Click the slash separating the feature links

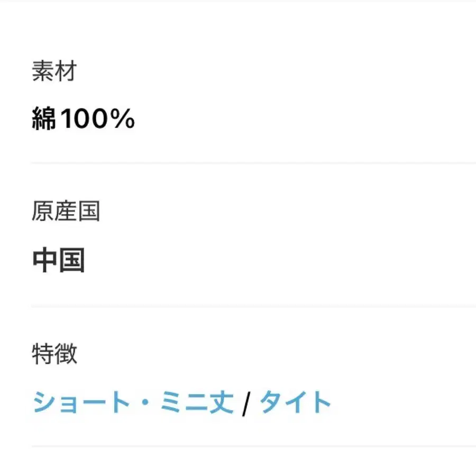(x=247, y=404)
